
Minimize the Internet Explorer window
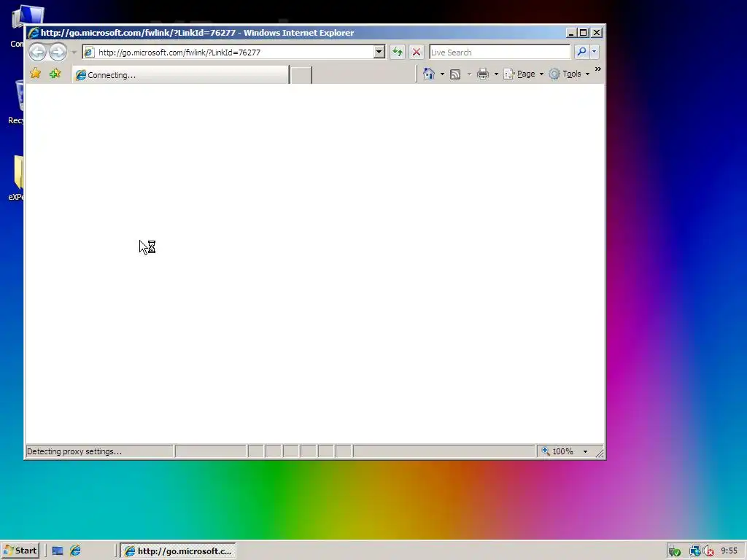[x=571, y=33]
